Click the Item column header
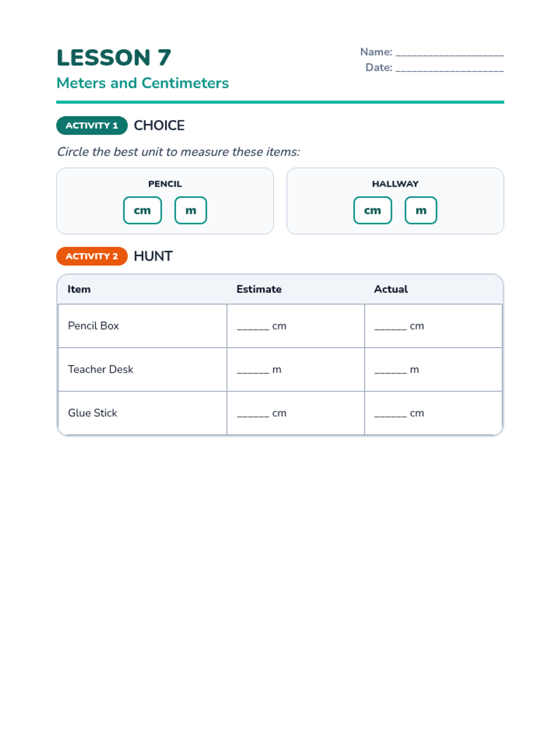Image resolution: width=560 pixels, height=747 pixels. pyautogui.click(x=79, y=289)
